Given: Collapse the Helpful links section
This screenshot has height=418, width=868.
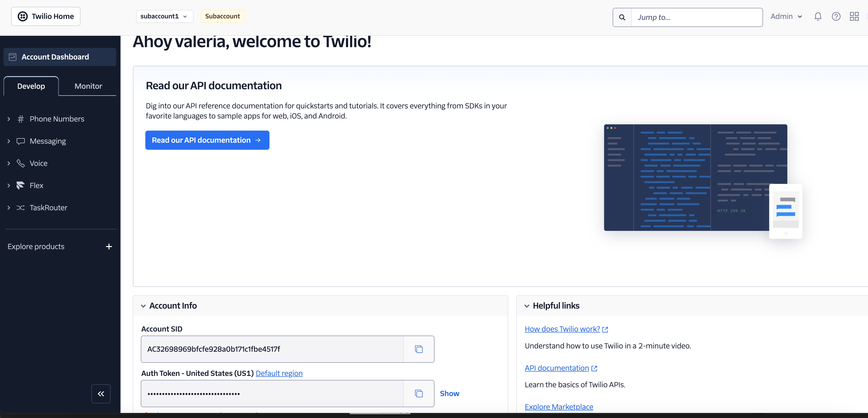Looking at the screenshot, I should pos(527,306).
